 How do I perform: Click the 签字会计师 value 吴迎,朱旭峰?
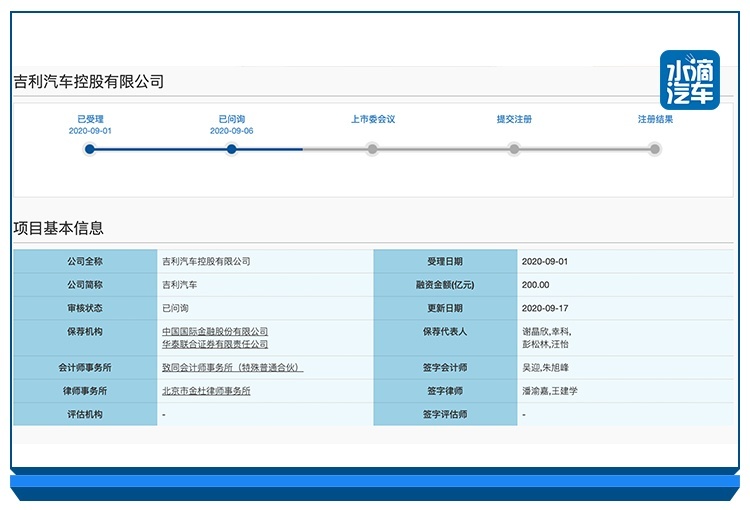545,367
